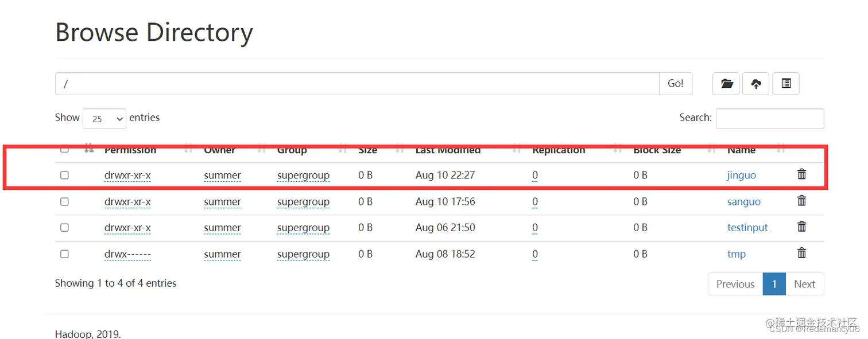The height and width of the screenshot is (339, 868).
Task: Delete the testinput directory with its trash icon
Action: click(x=802, y=226)
